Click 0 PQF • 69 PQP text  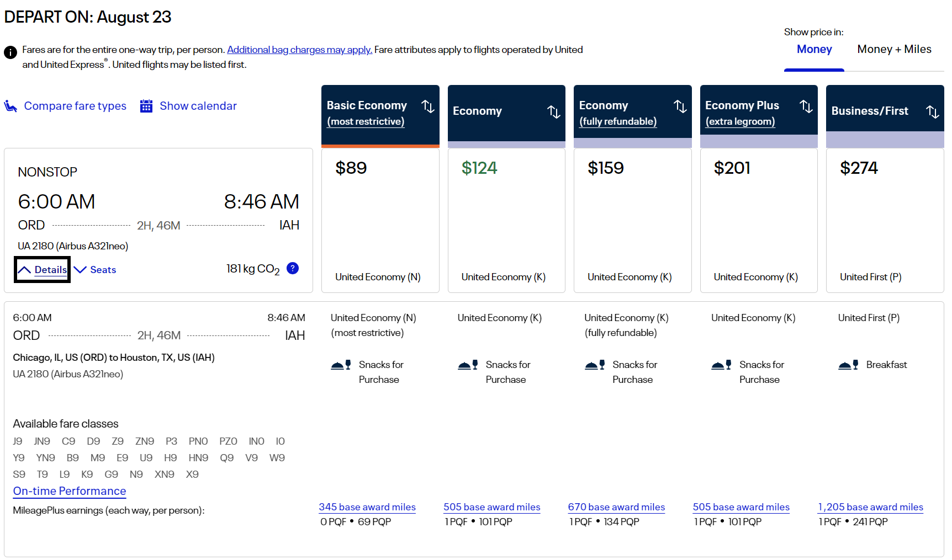coord(356,522)
